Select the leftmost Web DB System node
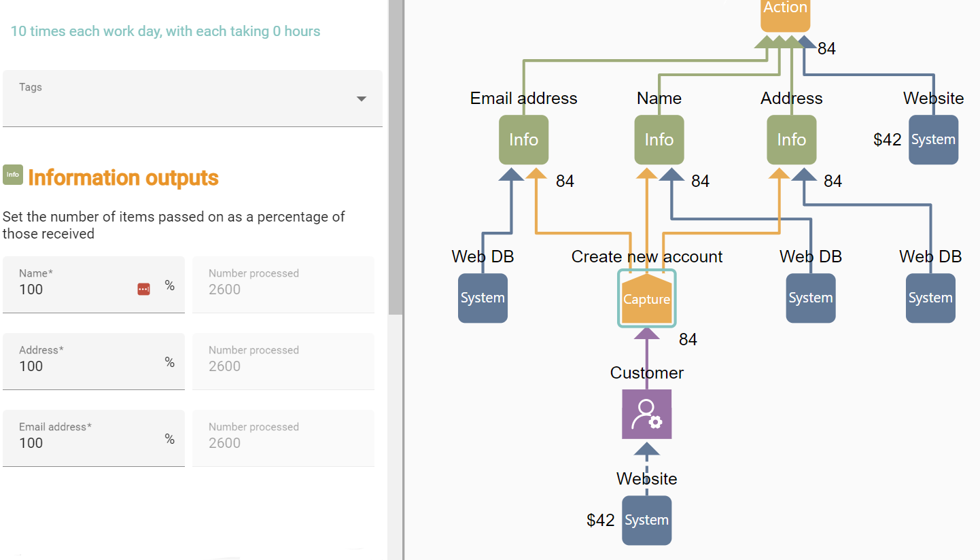The height and width of the screenshot is (560, 980). click(x=483, y=298)
